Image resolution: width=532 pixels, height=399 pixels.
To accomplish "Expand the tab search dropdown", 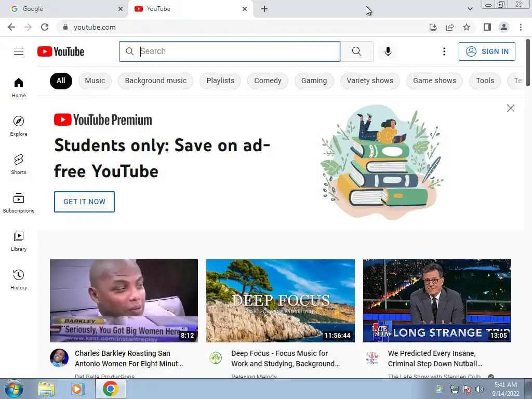I will (470, 9).
